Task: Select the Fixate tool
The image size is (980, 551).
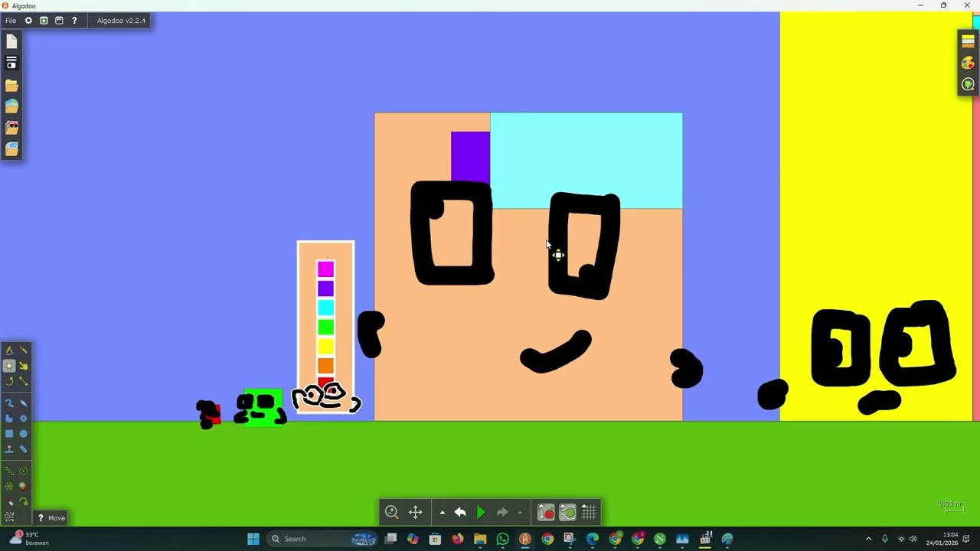Action: [x=23, y=471]
